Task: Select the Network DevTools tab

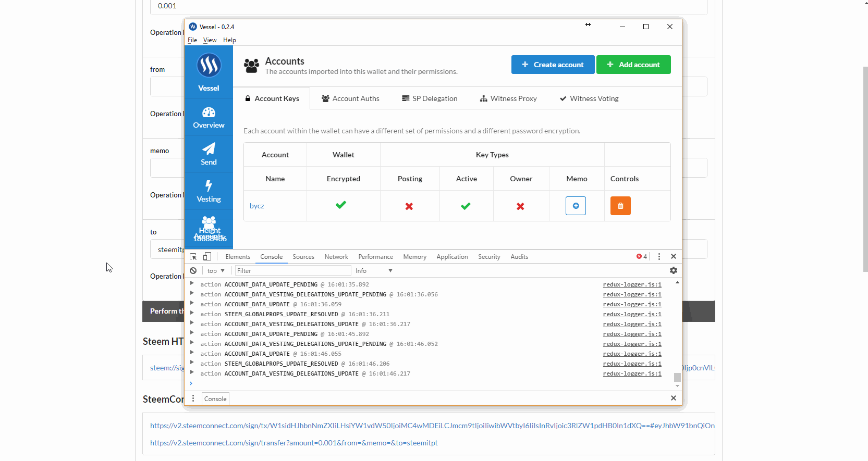Action: [x=336, y=257]
